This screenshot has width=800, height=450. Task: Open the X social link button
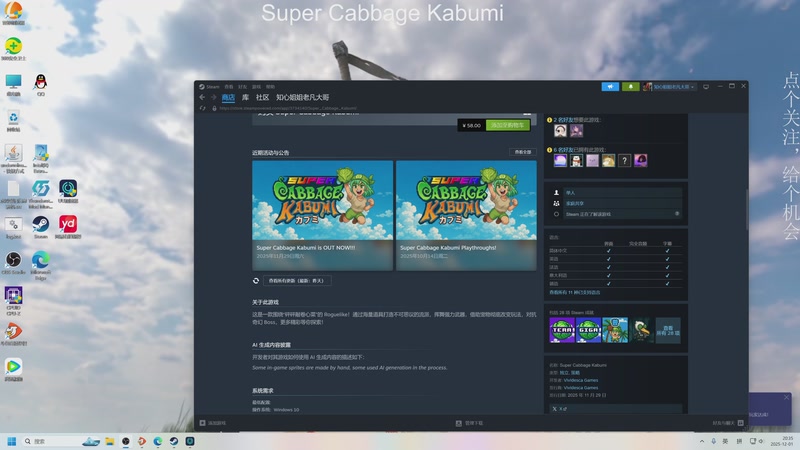point(616,409)
